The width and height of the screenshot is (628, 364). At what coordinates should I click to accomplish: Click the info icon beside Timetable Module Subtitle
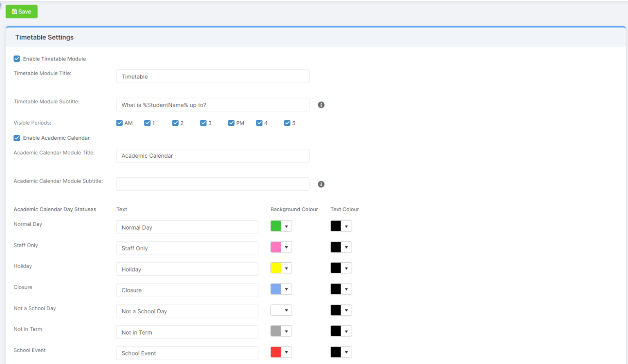click(321, 105)
